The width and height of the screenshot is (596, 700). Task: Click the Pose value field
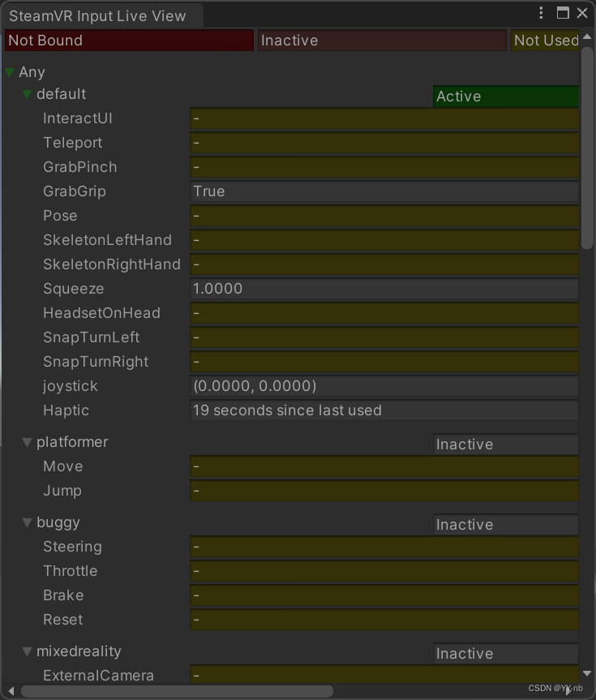click(384, 216)
